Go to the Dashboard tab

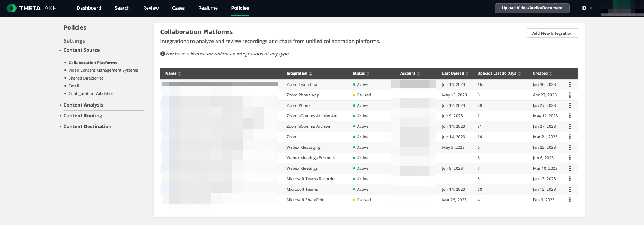point(89,8)
